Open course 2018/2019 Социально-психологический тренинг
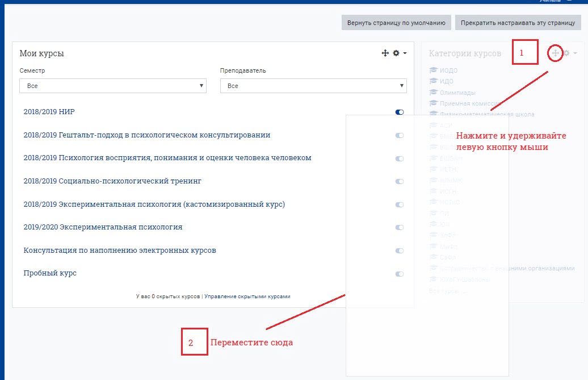This screenshot has width=588, height=380. point(112,181)
